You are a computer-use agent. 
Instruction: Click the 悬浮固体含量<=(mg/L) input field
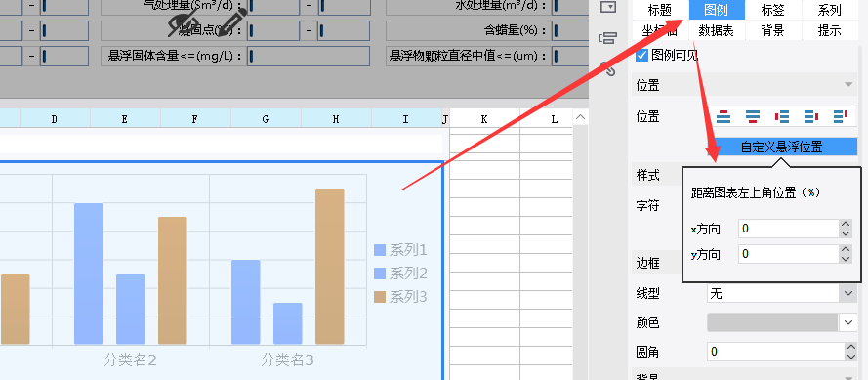coord(309,56)
